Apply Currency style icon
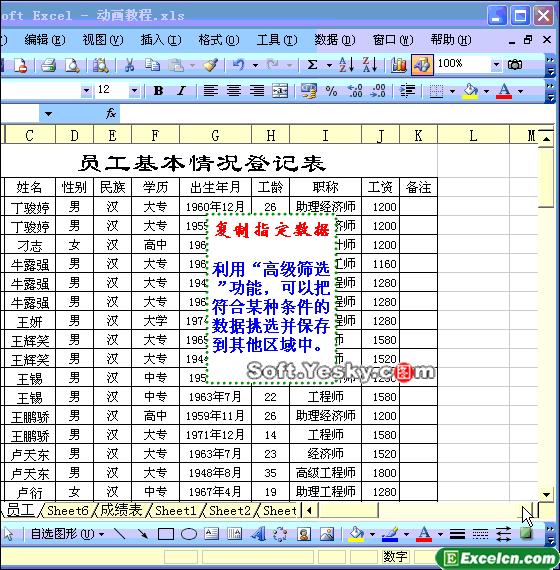This screenshot has height=570, width=560. pyautogui.click(x=309, y=91)
